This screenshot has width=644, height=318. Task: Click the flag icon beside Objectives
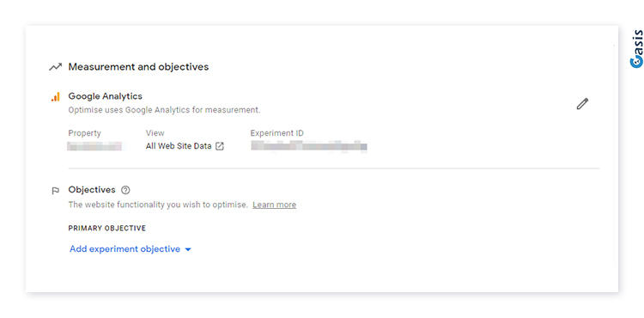point(56,191)
